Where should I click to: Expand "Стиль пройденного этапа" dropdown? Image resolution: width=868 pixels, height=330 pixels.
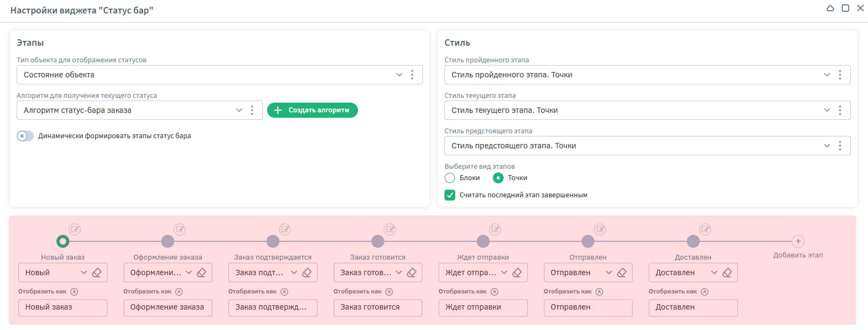click(x=827, y=75)
